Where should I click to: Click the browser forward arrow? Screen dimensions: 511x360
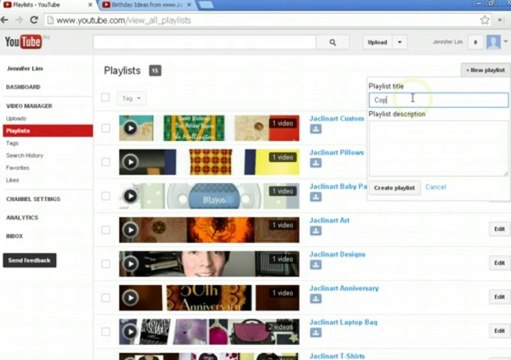[x=19, y=20]
